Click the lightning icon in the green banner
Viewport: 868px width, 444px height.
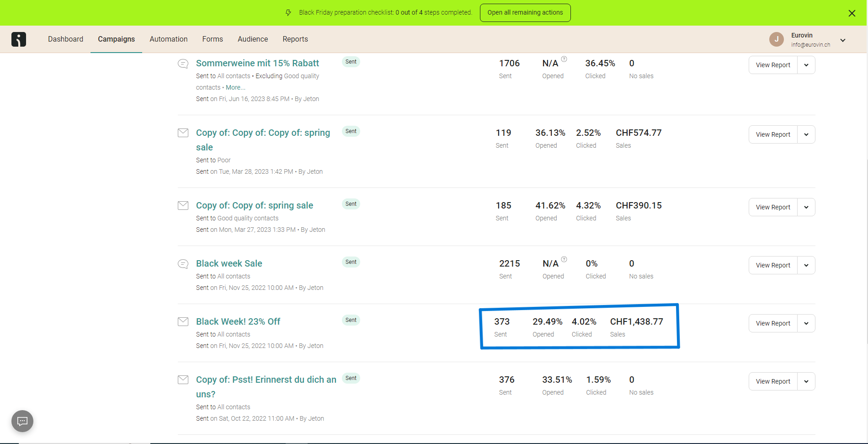[288, 13]
